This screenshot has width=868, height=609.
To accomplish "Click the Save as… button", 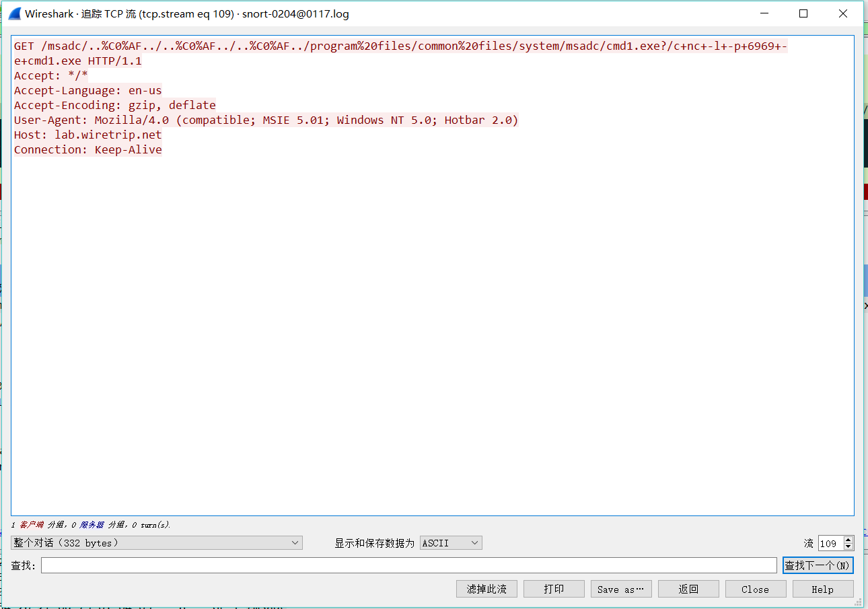I will (x=621, y=589).
